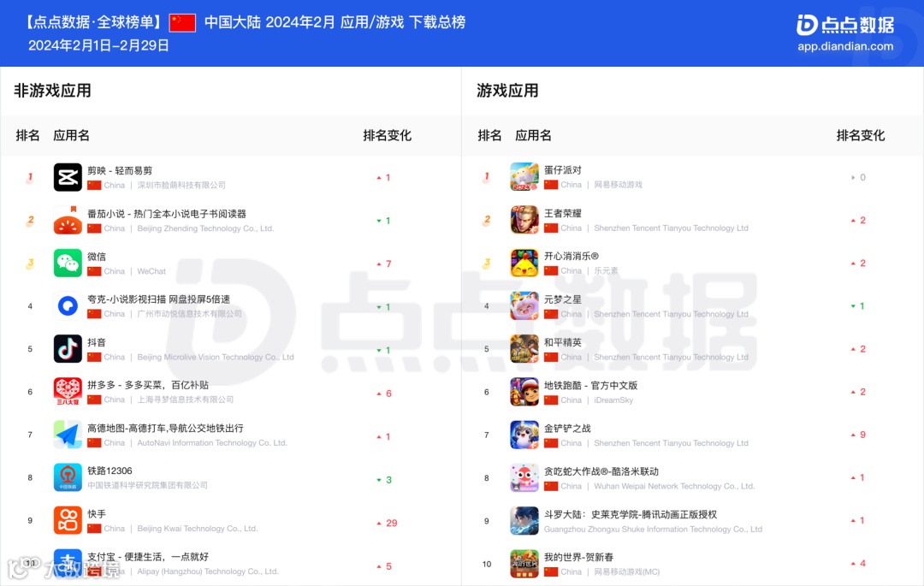Click the 番茄小说 tomato app icon
924x586 pixels.
68,220
